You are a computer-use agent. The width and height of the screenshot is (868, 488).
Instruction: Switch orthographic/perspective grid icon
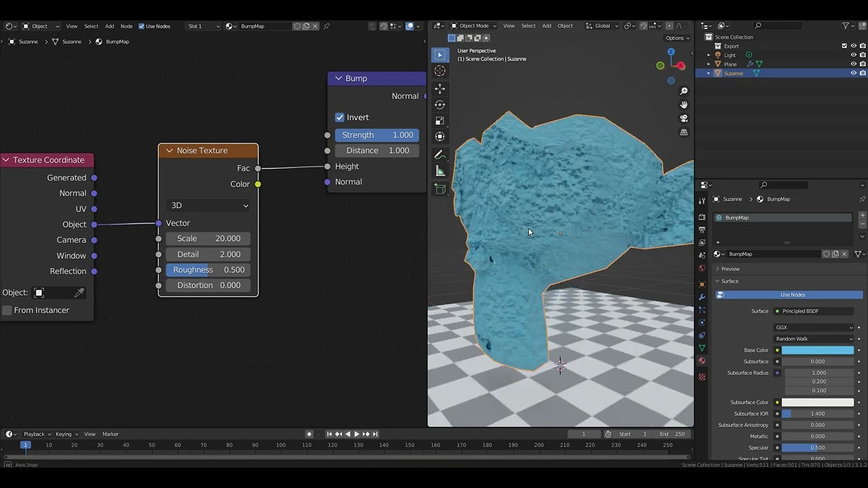[684, 132]
